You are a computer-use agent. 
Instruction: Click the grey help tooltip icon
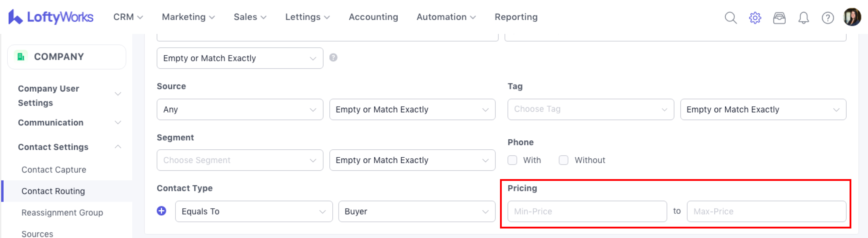click(x=333, y=58)
